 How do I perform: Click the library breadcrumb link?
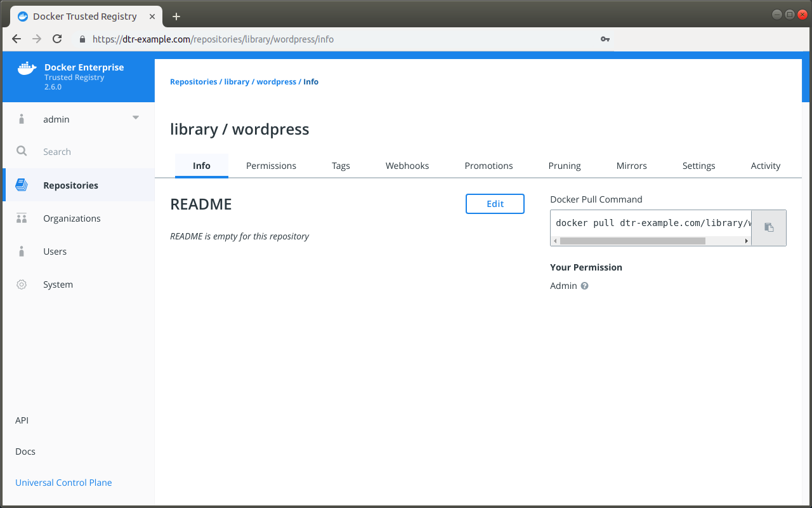tap(237, 82)
